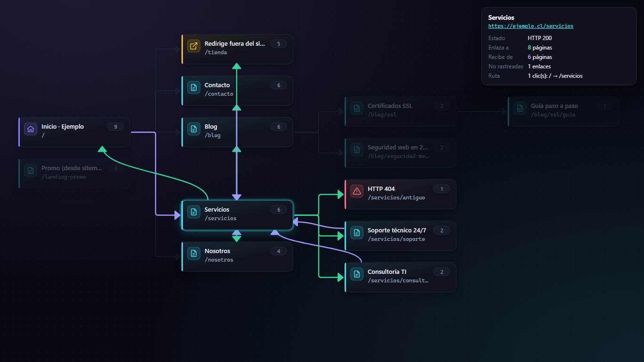Select the 'Consultoría TI' node title
The image size is (644, 362).
[387, 272]
